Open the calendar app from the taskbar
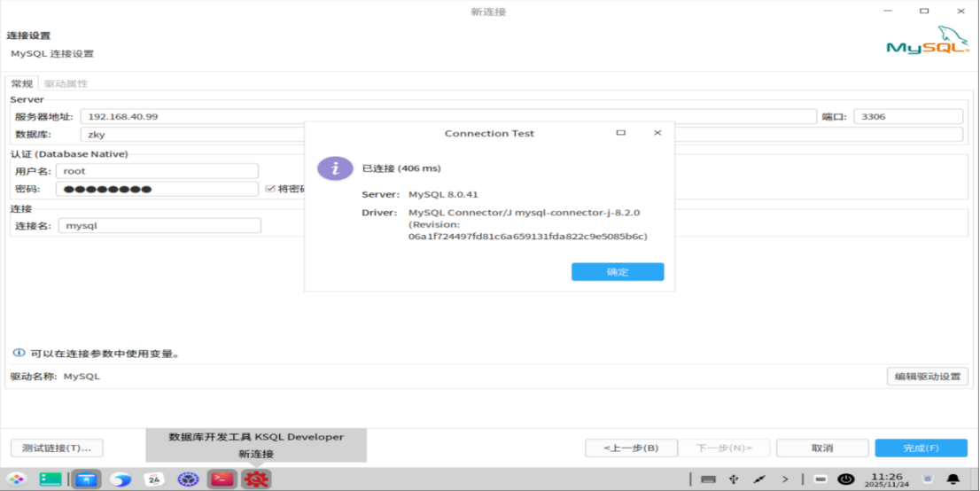Screen dimensions: 980x491 pos(153,479)
